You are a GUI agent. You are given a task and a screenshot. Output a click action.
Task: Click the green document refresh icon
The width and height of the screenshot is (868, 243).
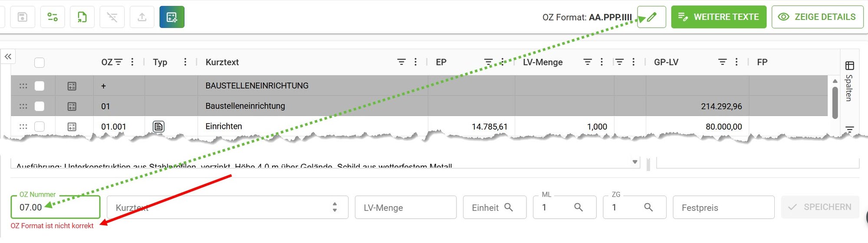point(82,17)
